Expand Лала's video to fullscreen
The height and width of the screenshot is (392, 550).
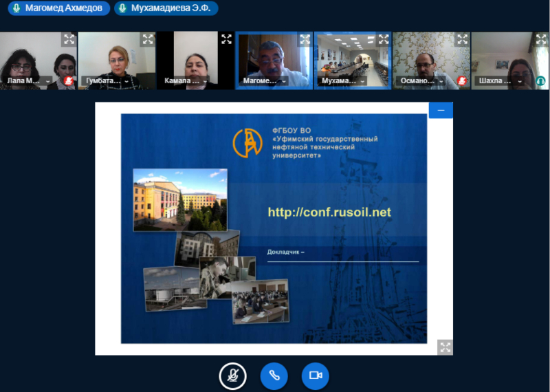69,39
